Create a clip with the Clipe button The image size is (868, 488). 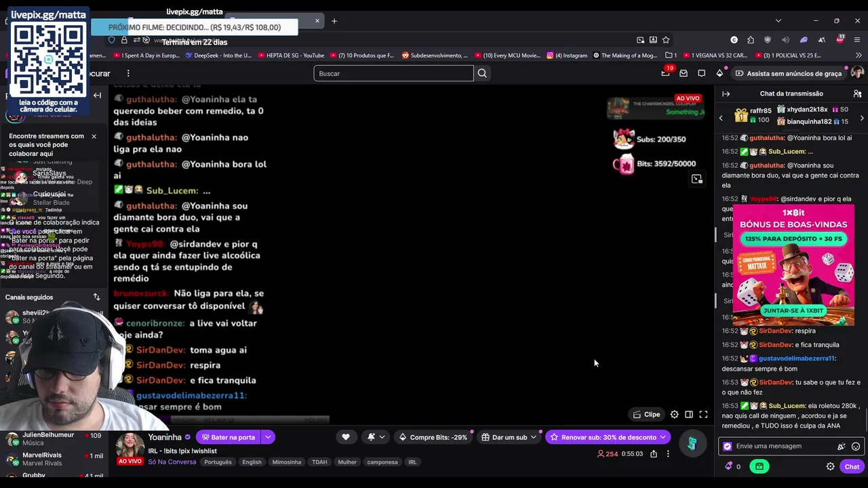(x=646, y=415)
